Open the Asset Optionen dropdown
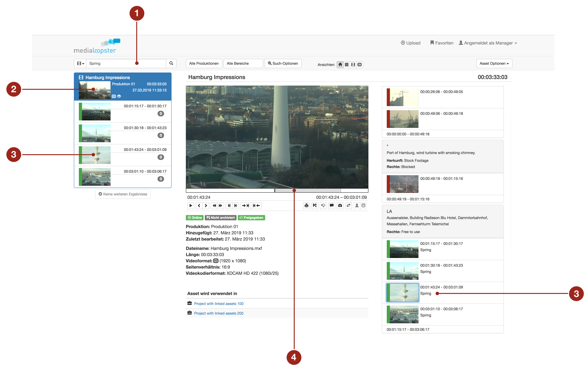588x370 pixels. pyautogui.click(x=494, y=63)
